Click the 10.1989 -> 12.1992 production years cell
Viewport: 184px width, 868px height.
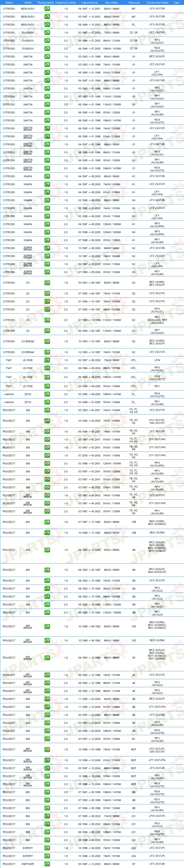click(x=89, y=533)
